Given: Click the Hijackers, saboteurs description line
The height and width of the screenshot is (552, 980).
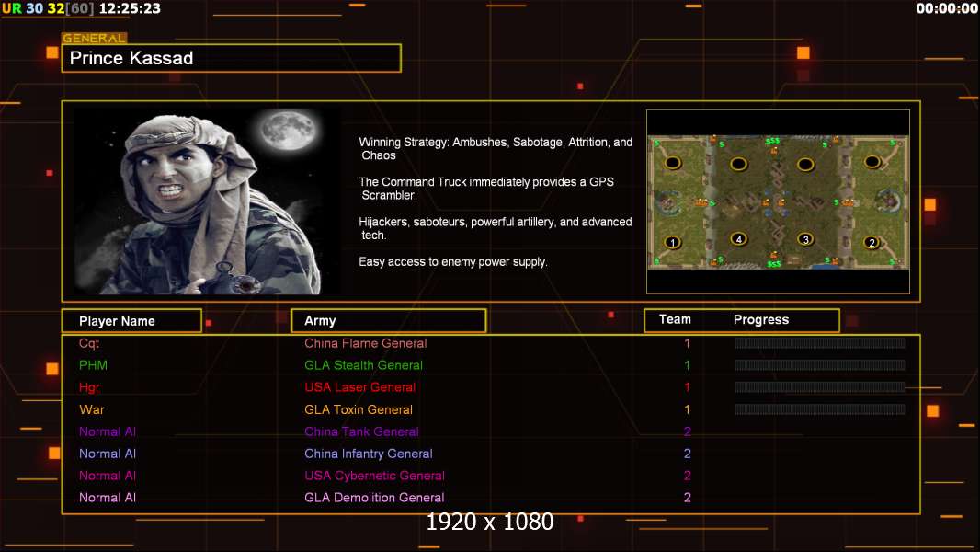Looking at the screenshot, I should [x=495, y=228].
